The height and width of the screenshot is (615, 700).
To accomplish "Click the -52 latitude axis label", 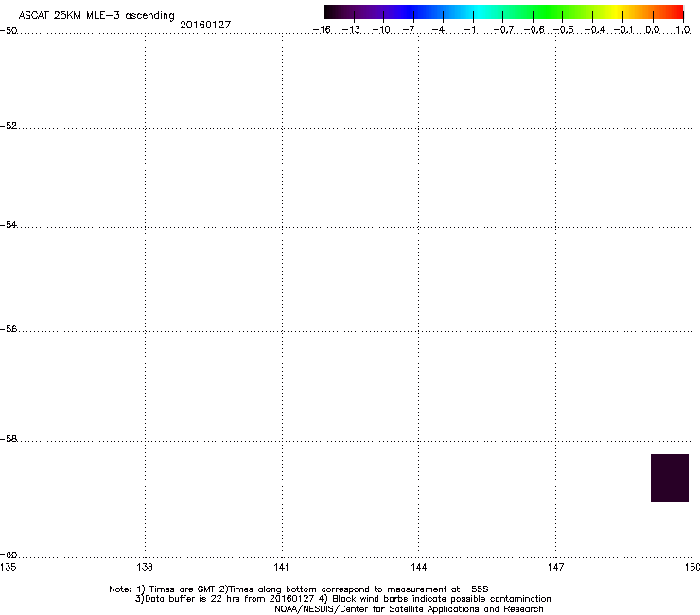I will 9,126.
